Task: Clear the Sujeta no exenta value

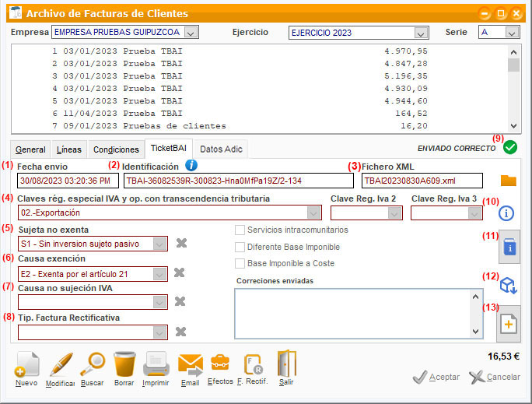Action: [181, 243]
